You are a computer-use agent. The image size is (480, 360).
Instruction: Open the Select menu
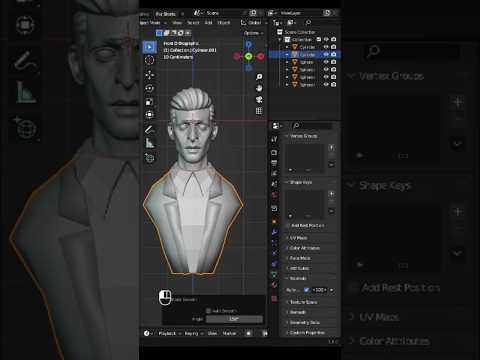click(x=193, y=23)
